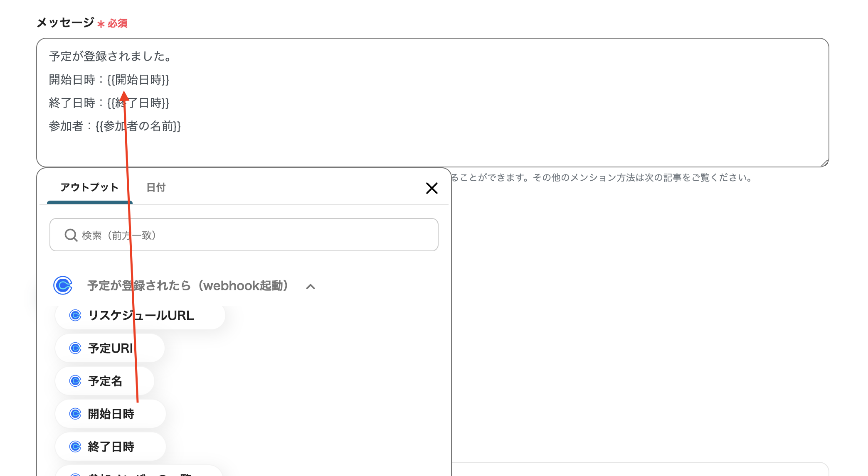Screen dimensions: 868x476
Task: Switch to the 日付 tab
Action: pyautogui.click(x=155, y=187)
